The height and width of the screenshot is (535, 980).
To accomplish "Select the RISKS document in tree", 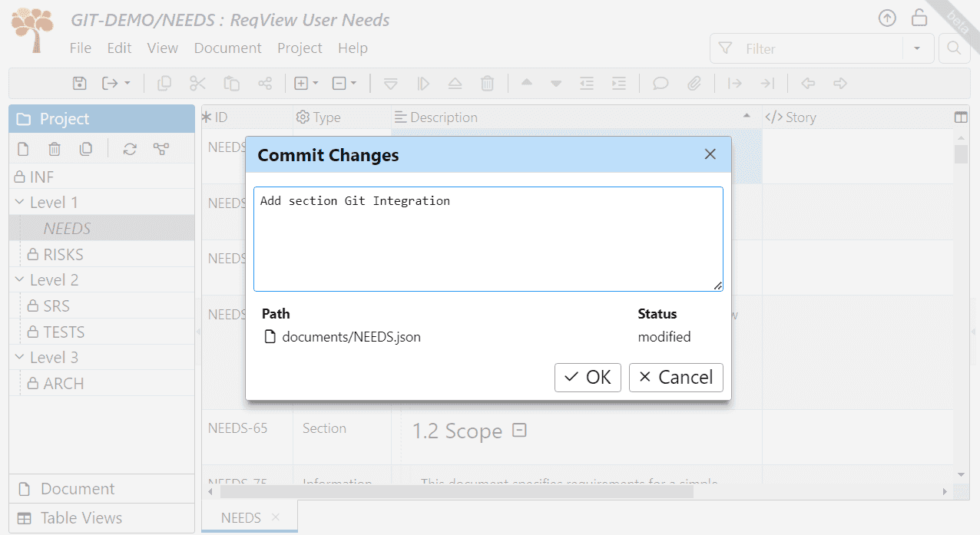I will (x=101, y=254).
